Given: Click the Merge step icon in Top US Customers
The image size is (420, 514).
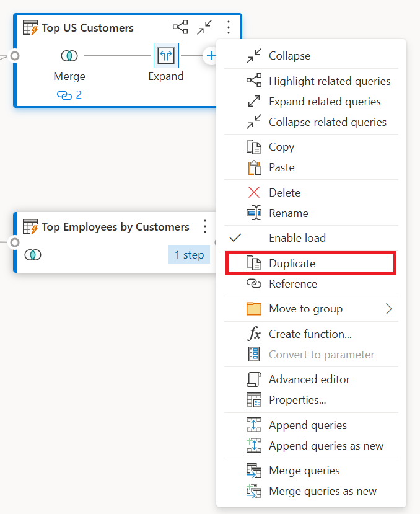Looking at the screenshot, I should click(x=69, y=55).
